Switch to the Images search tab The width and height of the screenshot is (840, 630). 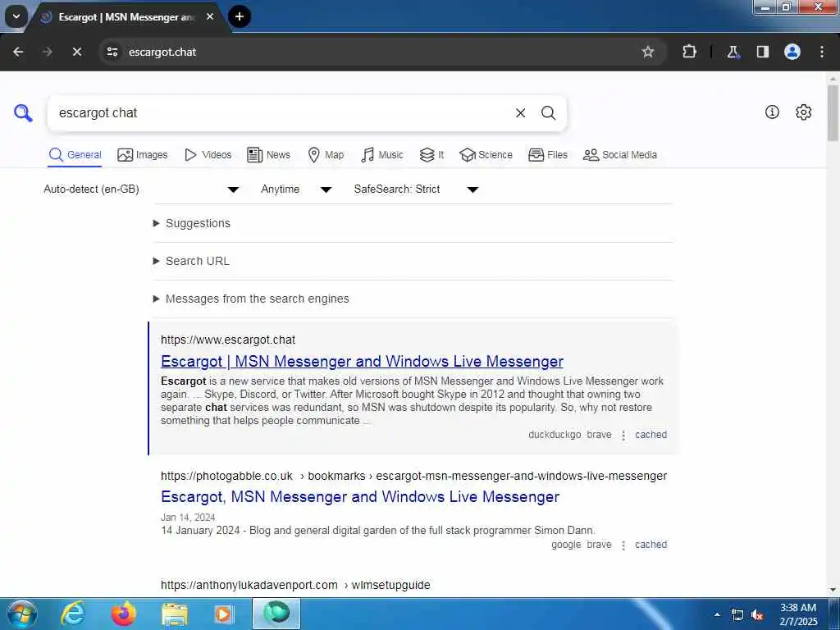pos(143,155)
